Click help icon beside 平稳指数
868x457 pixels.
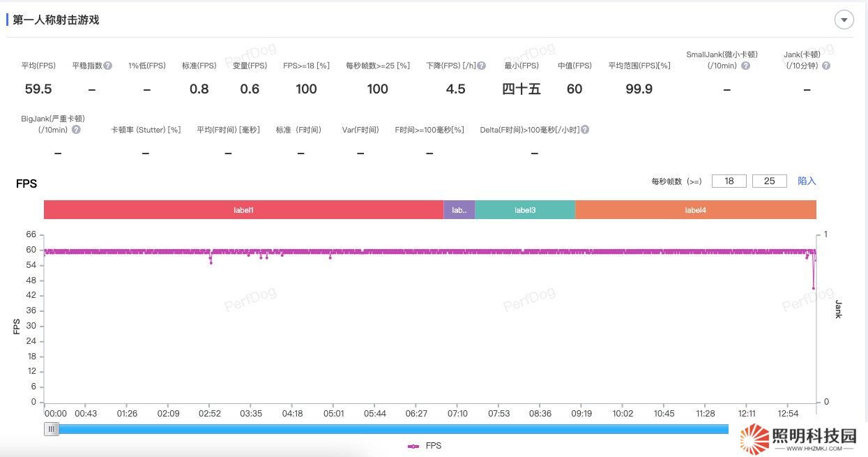(x=108, y=66)
